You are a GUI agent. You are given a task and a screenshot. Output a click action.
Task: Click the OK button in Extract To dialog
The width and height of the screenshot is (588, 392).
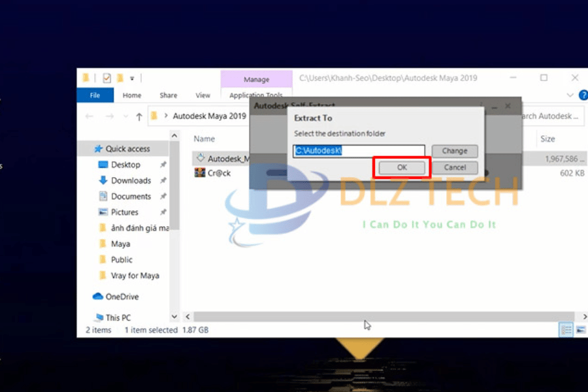[402, 168]
